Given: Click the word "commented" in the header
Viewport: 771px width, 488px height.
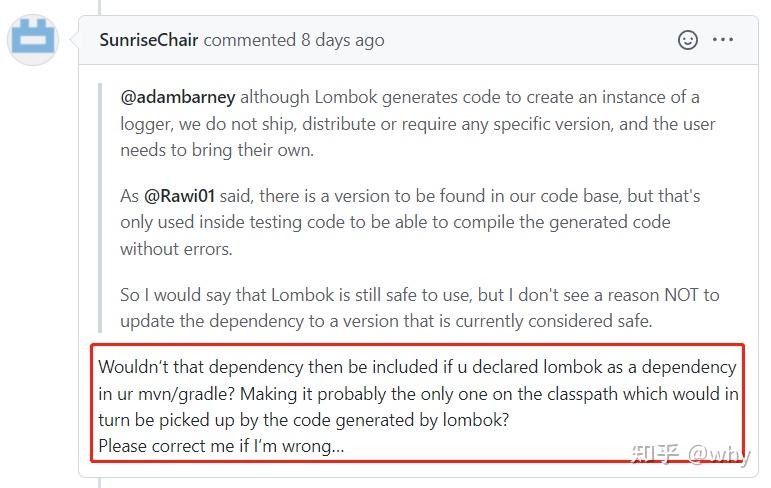Looking at the screenshot, I should (249, 41).
